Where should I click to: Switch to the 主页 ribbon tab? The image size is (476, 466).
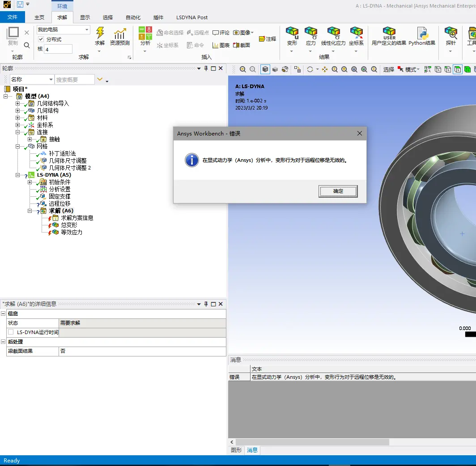tap(39, 17)
